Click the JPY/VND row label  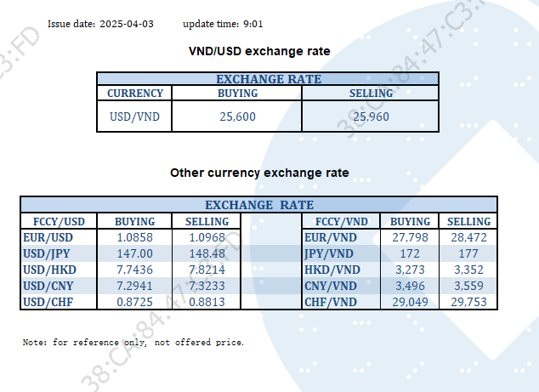[330, 253]
